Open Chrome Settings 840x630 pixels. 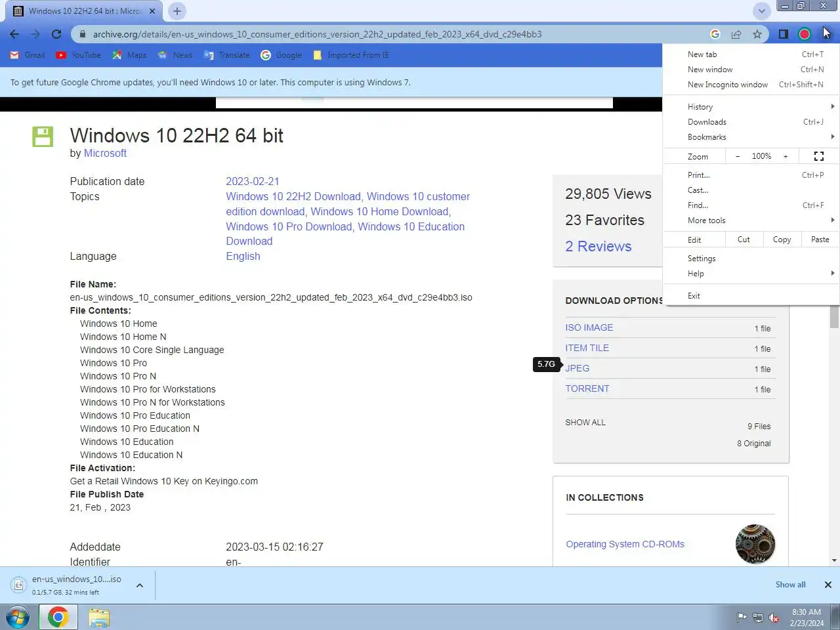coord(751,259)
